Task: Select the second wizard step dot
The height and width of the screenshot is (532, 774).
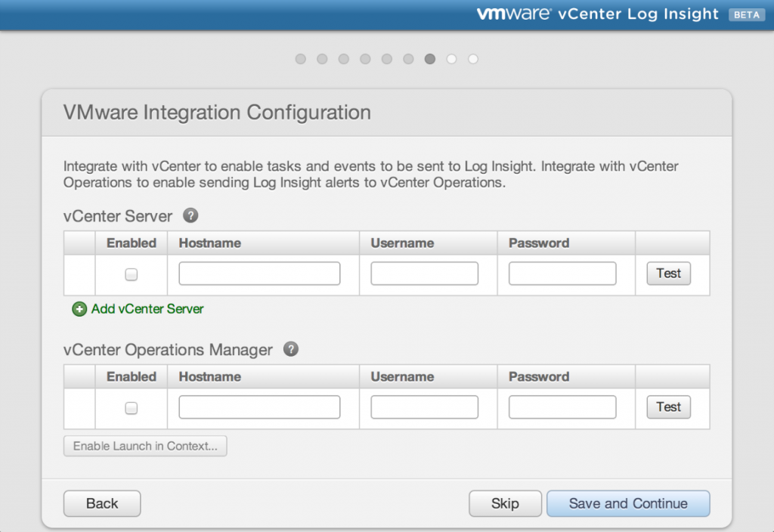Action: pyautogui.click(x=322, y=59)
